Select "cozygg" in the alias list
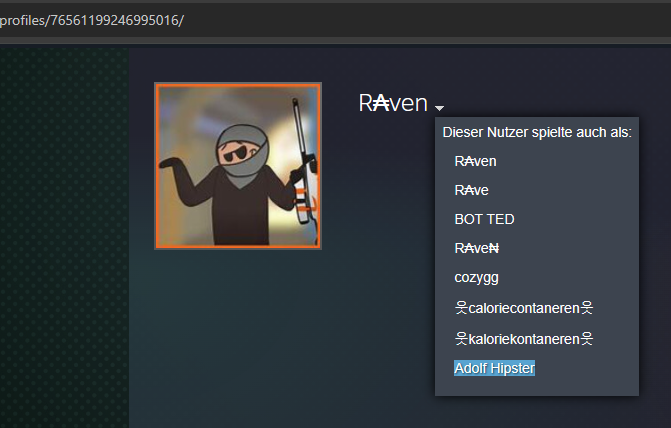This screenshot has width=671, height=428. coord(476,278)
